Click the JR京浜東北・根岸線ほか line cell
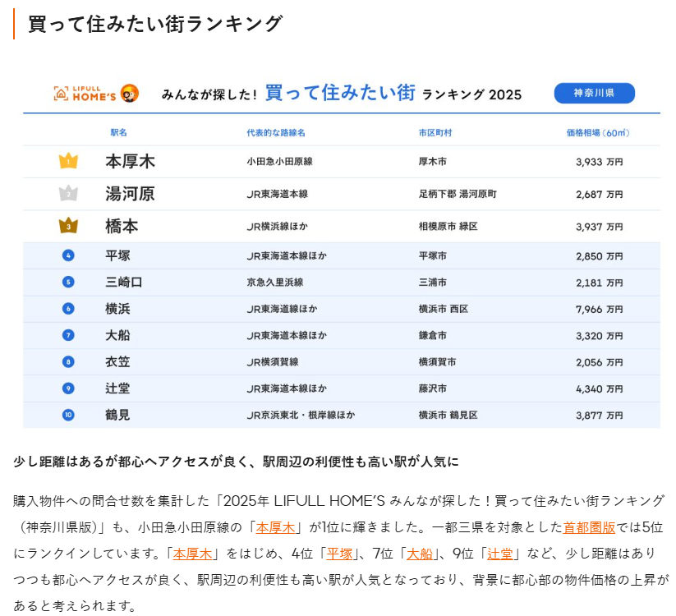Screen dimensions: 676x616 click(301, 415)
